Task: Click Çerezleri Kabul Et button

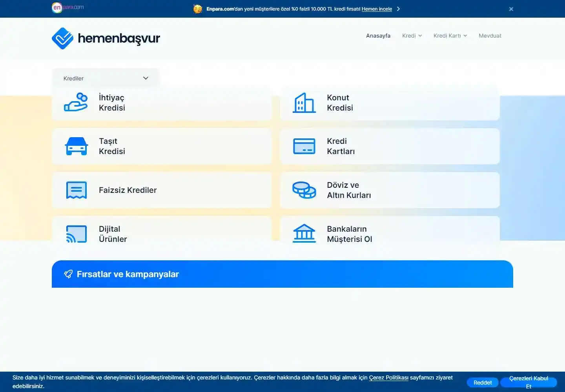Action: click(x=529, y=382)
